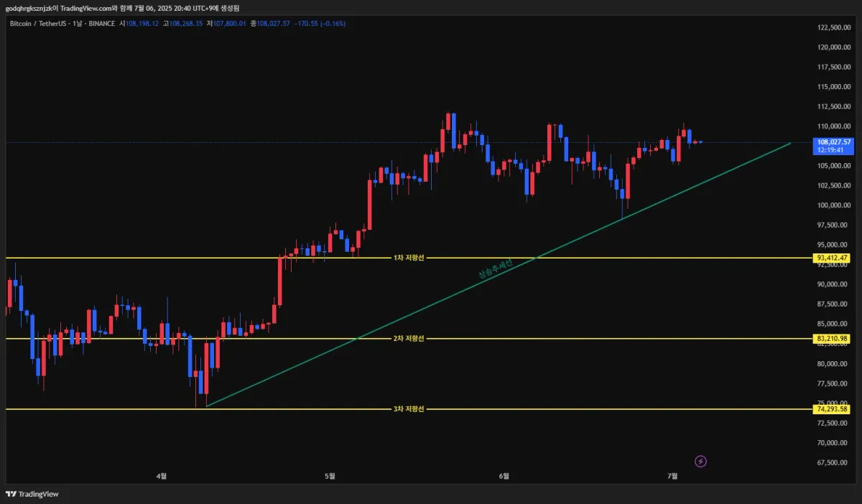862x504 pixels.
Task: Click the purple lightning bolt icon
Action: (701, 461)
